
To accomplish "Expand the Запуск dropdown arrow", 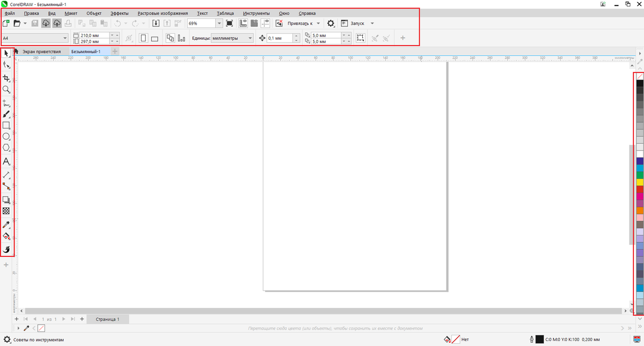I will pyautogui.click(x=372, y=24).
